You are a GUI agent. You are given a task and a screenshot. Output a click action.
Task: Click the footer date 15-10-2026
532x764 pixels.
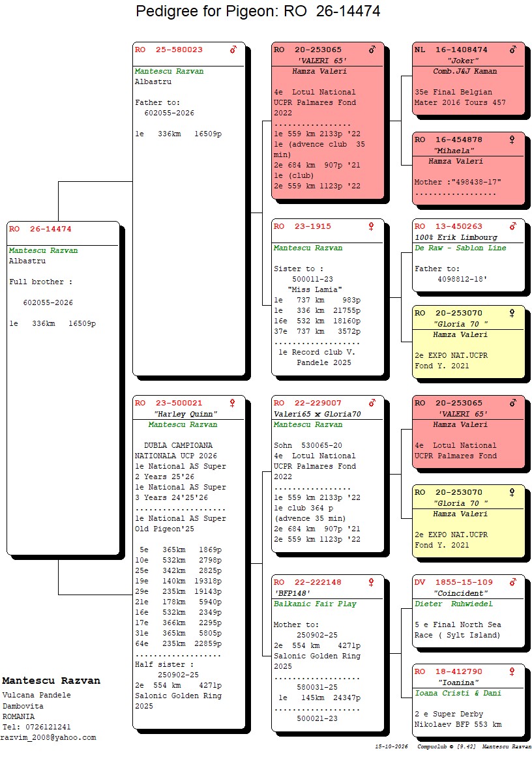(x=392, y=746)
